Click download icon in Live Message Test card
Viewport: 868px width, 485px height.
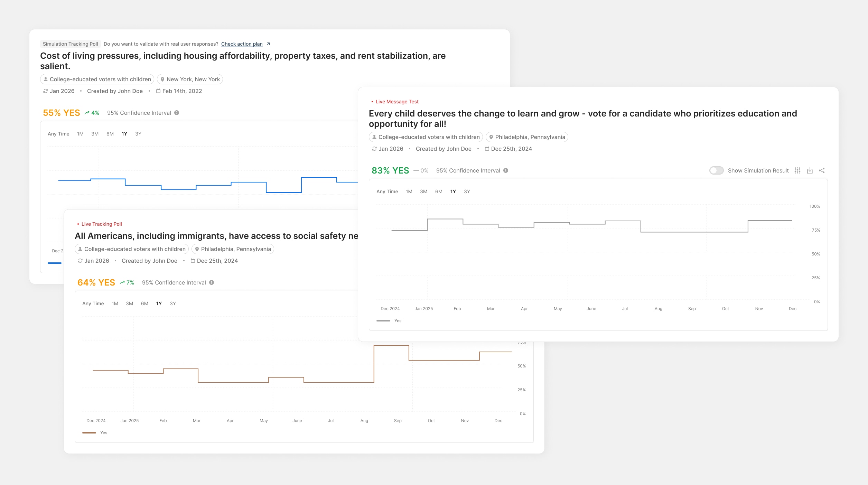click(x=810, y=170)
